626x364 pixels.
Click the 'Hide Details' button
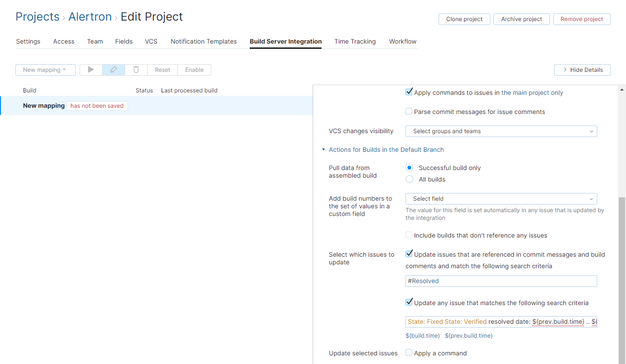[582, 70]
